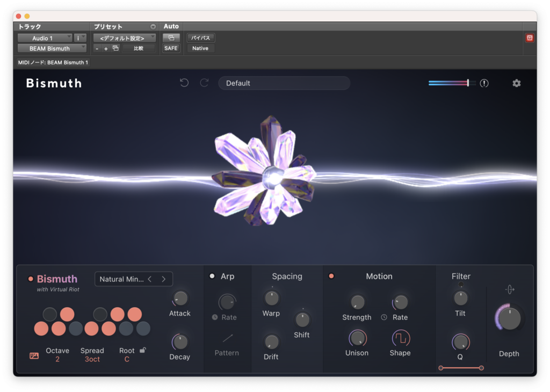Click the undo arrow icon
The image size is (550, 392).
[184, 83]
